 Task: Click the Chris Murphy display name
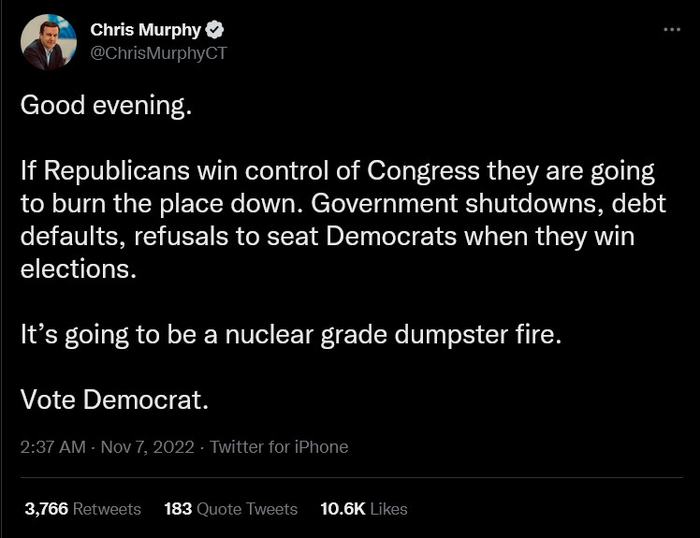[146, 31]
